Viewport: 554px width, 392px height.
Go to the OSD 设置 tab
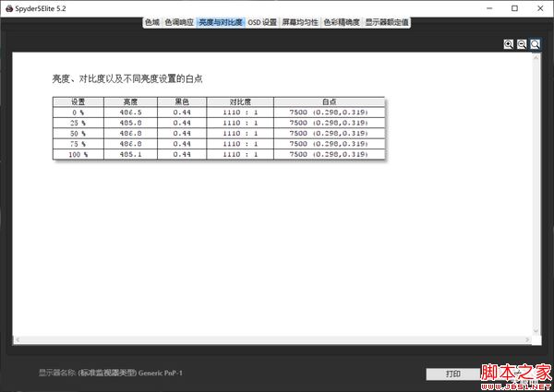tap(262, 22)
